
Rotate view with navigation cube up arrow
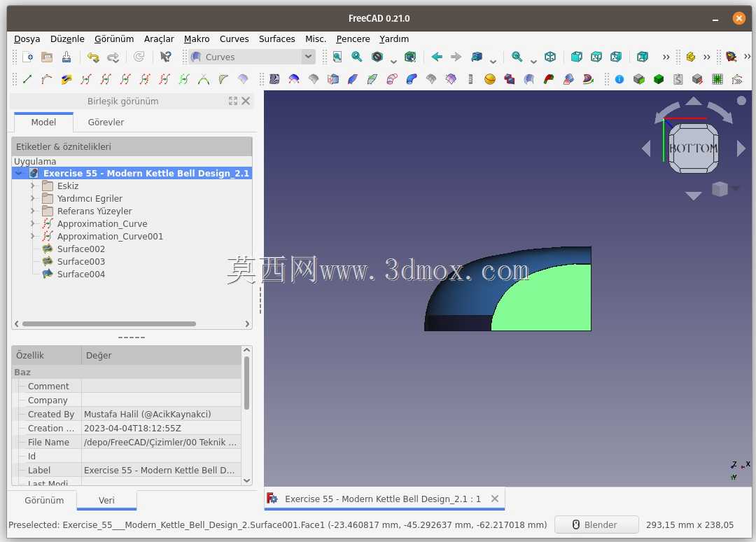pyautogui.click(x=693, y=101)
